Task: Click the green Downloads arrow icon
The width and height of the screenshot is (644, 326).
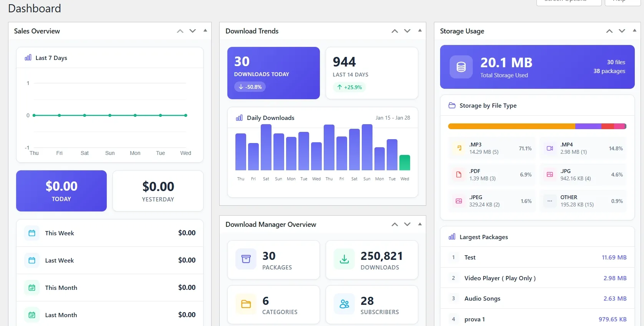Action: [344, 259]
